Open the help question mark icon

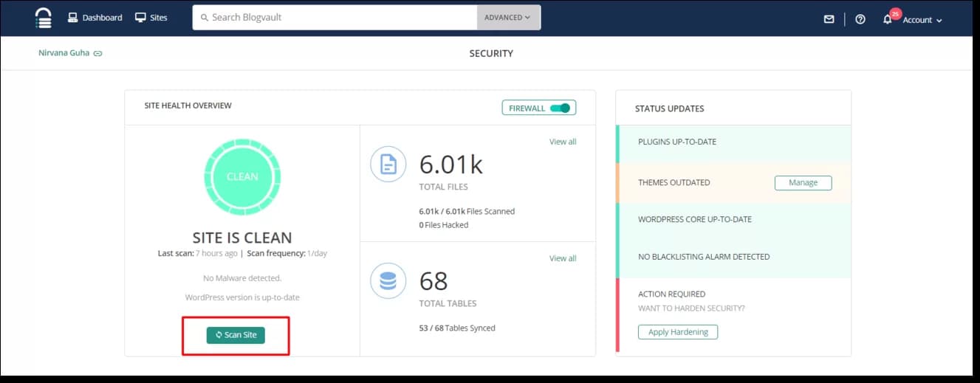click(860, 19)
